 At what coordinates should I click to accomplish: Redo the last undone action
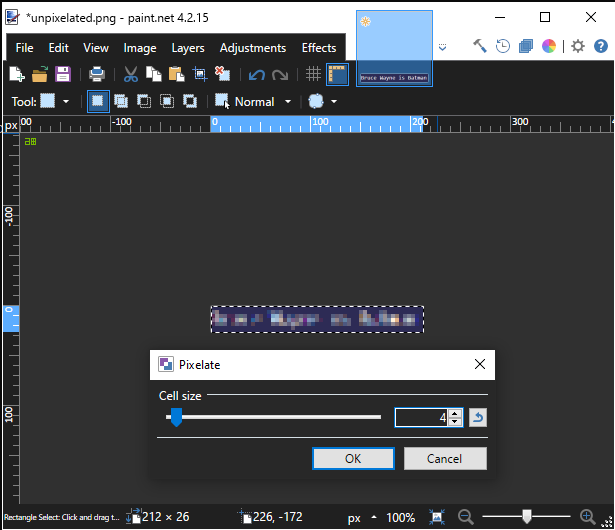point(280,75)
